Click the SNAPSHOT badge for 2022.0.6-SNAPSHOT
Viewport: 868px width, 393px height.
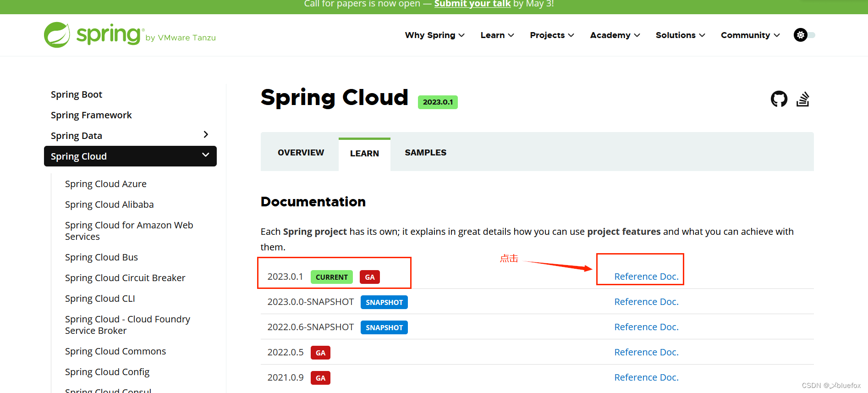[x=384, y=327]
